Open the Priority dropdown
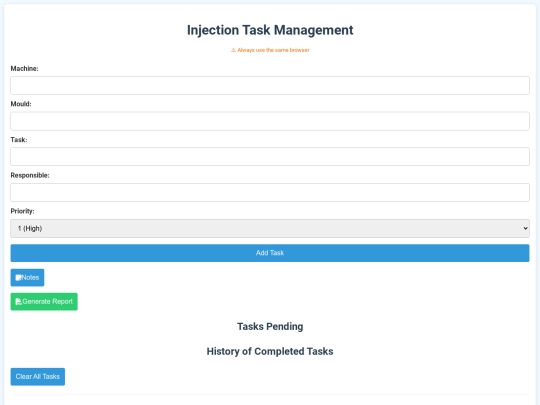This screenshot has height=405, width=540. [270, 228]
